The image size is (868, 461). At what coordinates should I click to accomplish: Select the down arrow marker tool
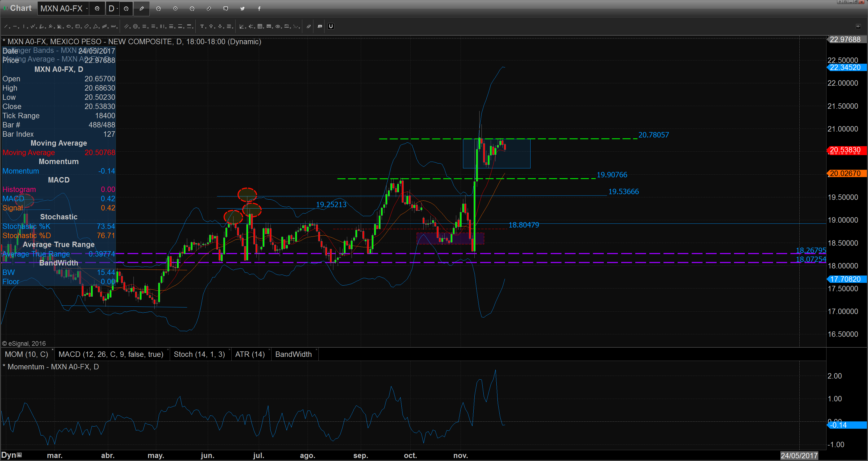click(220, 26)
